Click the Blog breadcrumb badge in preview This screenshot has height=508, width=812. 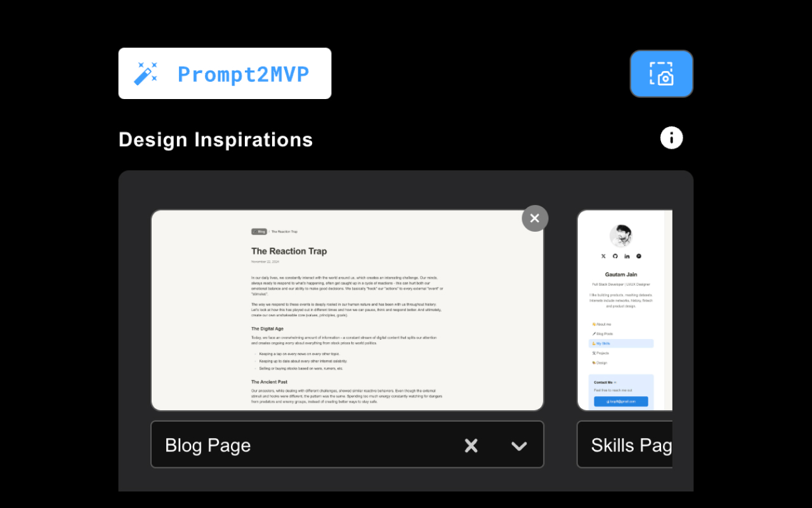259,232
